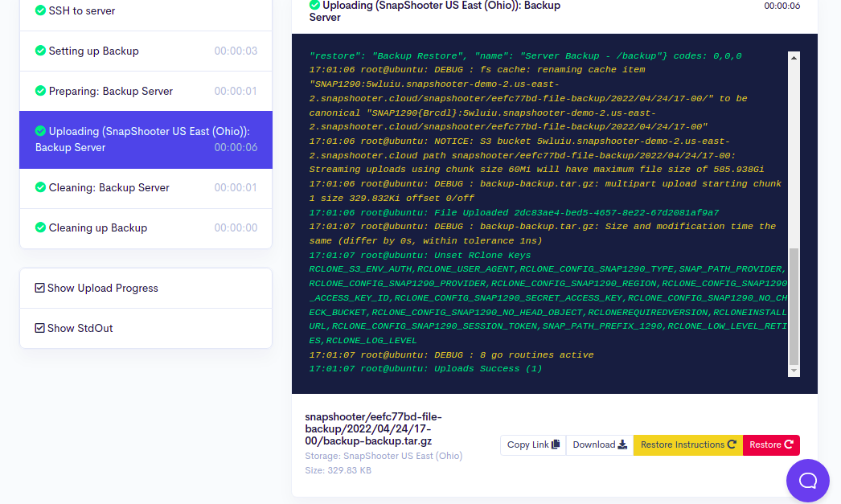Click the green check beside Preparing: Backup Server
This screenshot has height=504, width=841.
40,91
